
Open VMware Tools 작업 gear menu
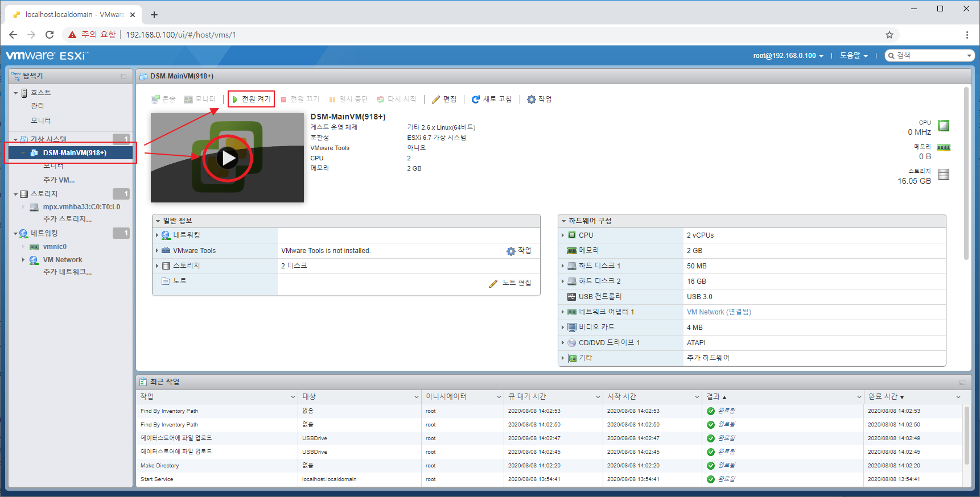[519, 251]
